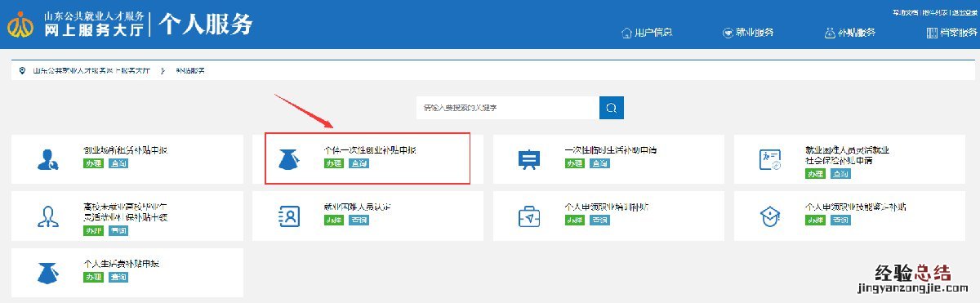The height and width of the screenshot is (303, 980).
Task: Click the 帮助文档 link at top right
Action: click(906, 13)
